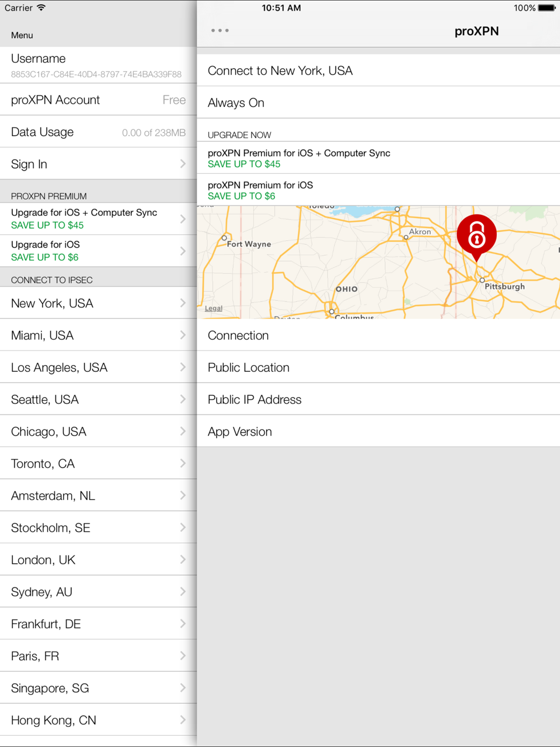560x747 pixels.
Task: Select Stockholm, SE server
Action: click(x=98, y=527)
